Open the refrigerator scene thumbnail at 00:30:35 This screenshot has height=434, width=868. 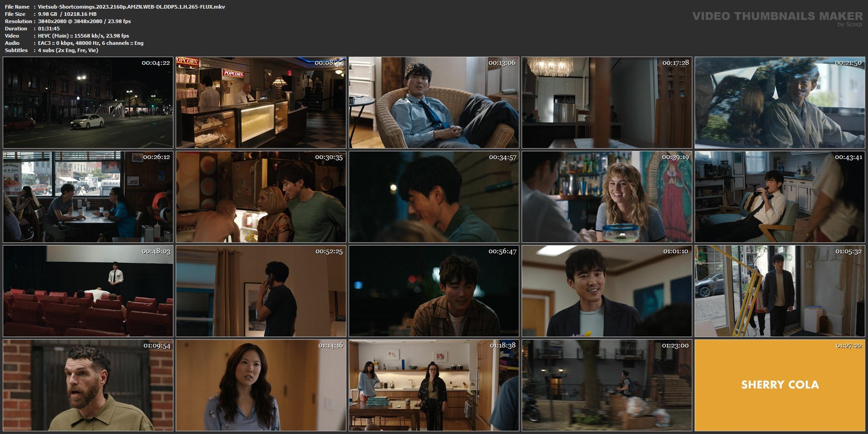[261, 197]
